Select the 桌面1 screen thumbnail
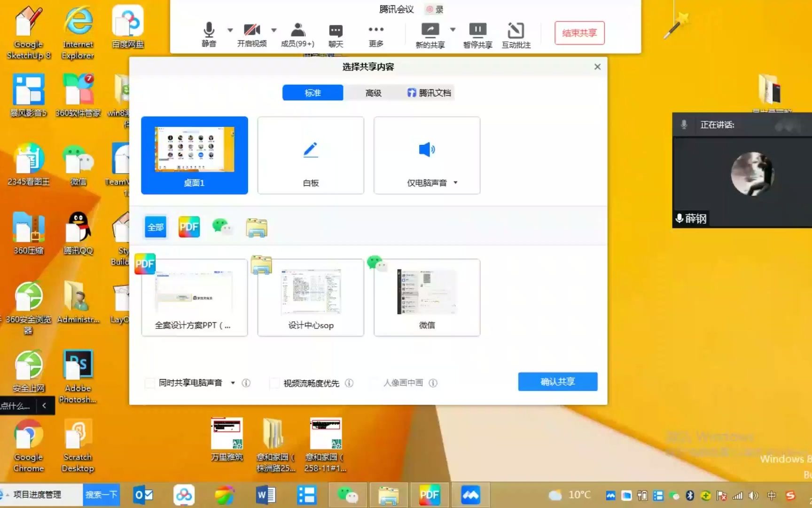Image resolution: width=812 pixels, height=508 pixels. (194, 155)
